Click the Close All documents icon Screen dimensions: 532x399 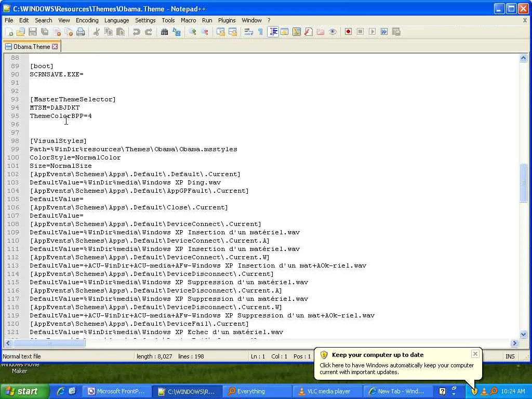(x=69, y=32)
